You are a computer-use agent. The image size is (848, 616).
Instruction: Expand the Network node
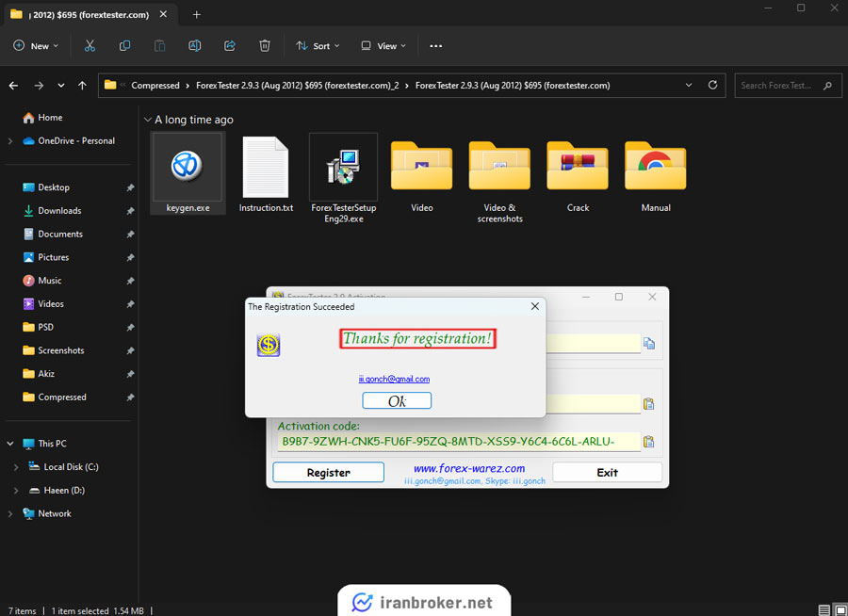point(9,513)
